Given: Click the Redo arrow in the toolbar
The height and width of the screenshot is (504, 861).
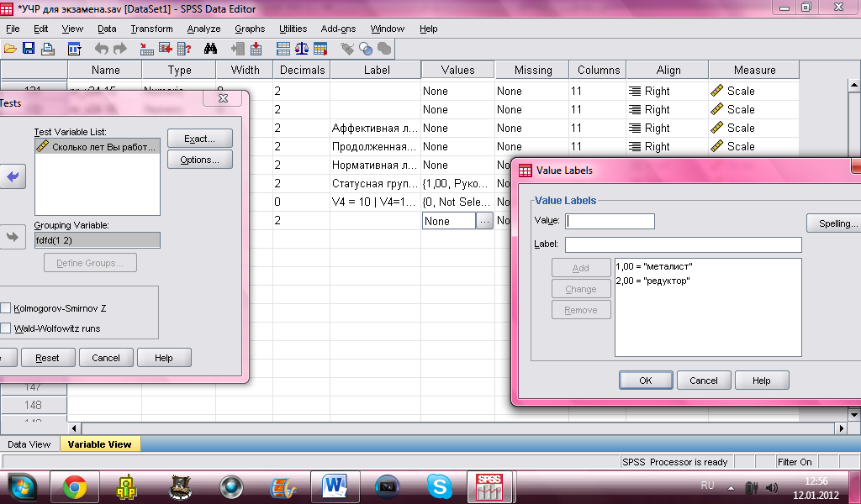Looking at the screenshot, I should [x=119, y=49].
